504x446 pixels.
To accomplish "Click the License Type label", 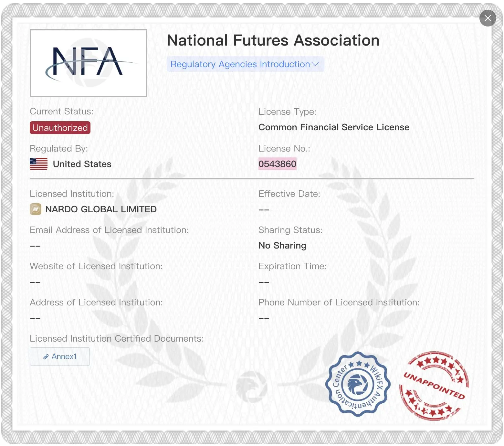I will tap(288, 112).
